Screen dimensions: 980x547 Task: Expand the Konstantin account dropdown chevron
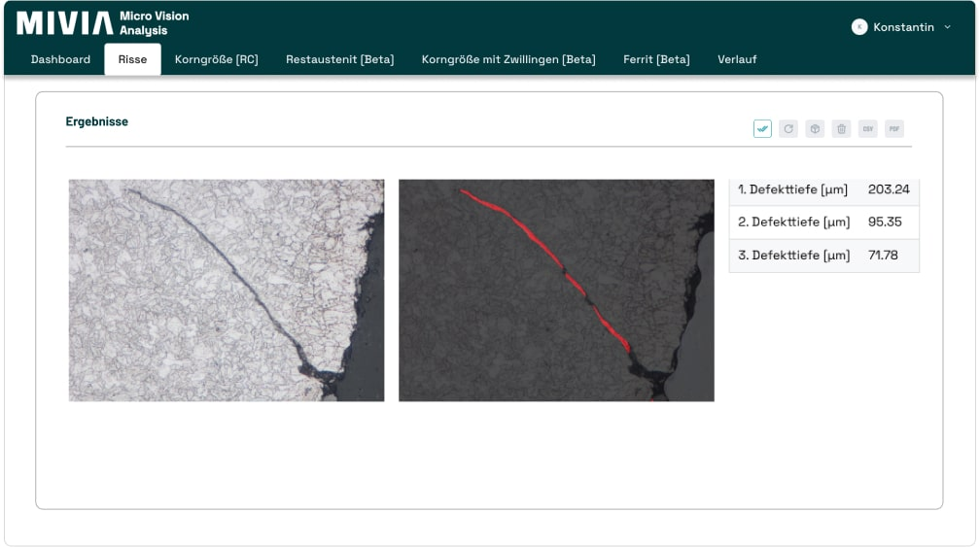pos(948,27)
